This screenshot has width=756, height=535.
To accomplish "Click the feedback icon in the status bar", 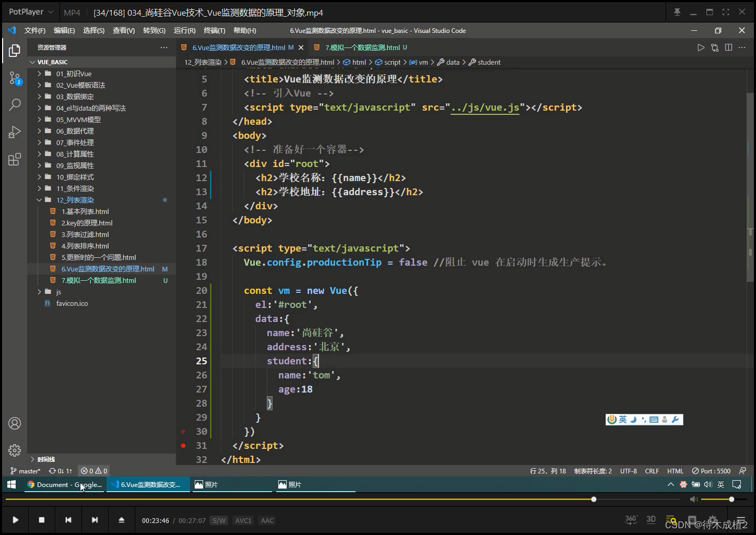I will [x=742, y=471].
